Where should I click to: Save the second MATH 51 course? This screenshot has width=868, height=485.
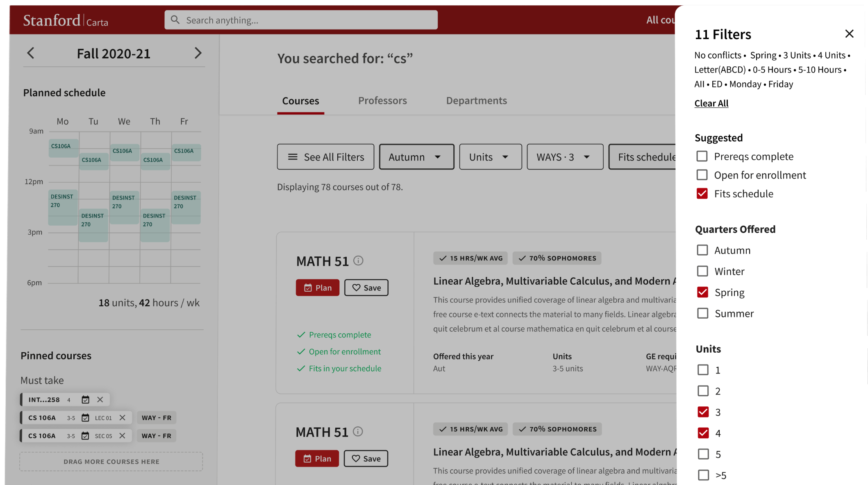tap(366, 458)
